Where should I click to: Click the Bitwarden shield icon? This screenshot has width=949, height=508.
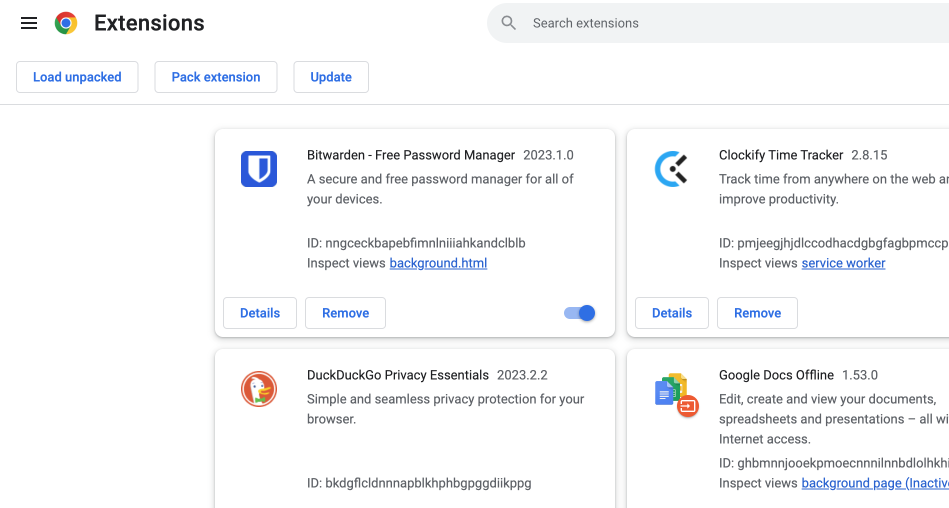259,169
